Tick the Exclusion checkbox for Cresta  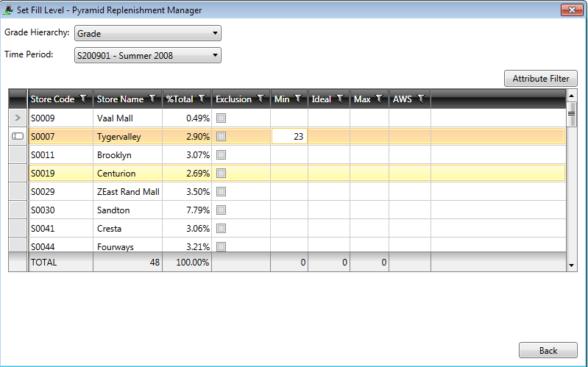pos(222,228)
